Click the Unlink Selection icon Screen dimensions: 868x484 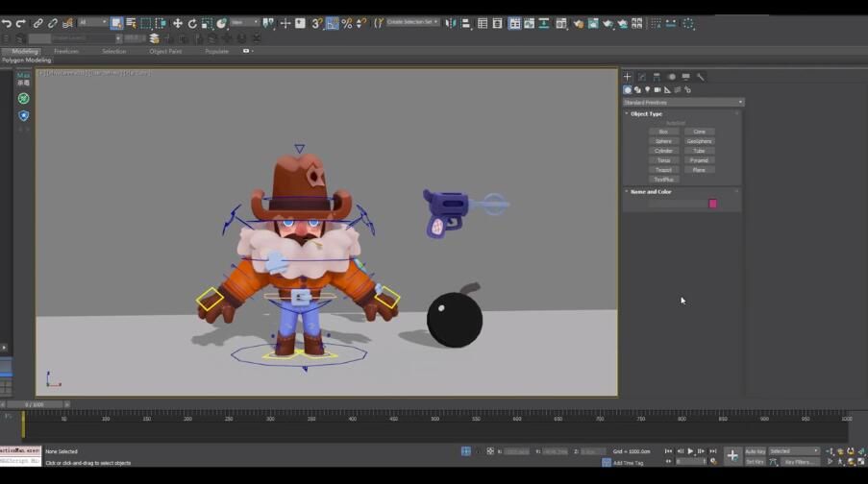(x=53, y=23)
